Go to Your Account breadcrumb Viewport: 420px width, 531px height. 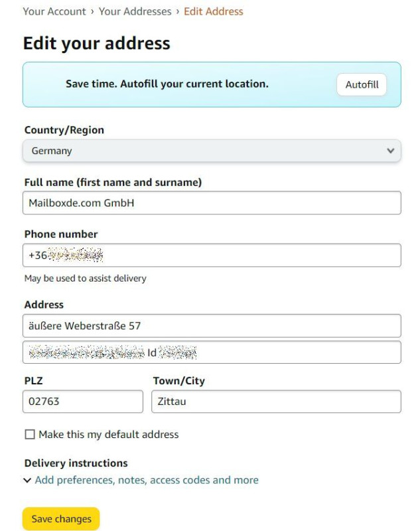[54, 11]
